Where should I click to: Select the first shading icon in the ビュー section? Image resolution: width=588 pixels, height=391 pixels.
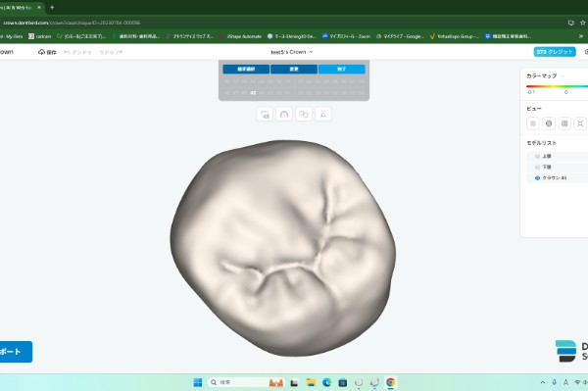tap(533, 123)
